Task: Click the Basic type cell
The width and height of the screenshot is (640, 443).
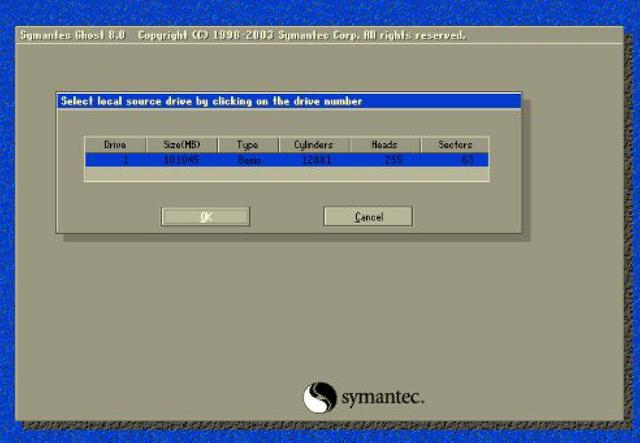Action: 248,159
